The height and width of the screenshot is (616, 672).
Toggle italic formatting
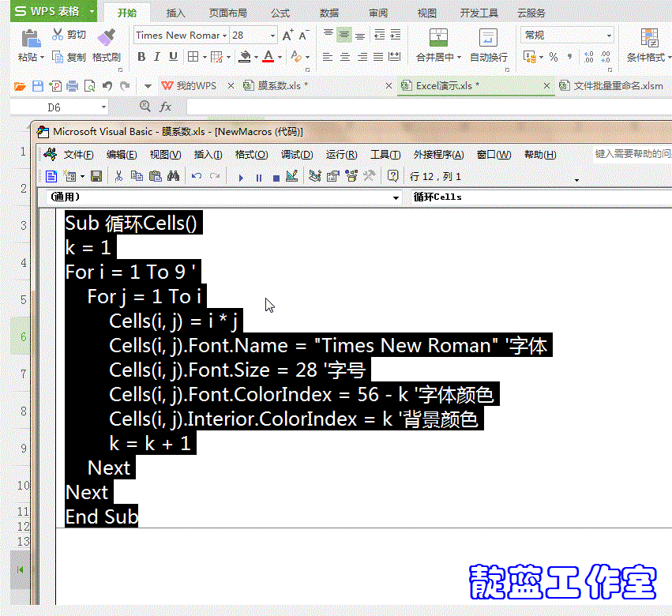tap(157, 58)
